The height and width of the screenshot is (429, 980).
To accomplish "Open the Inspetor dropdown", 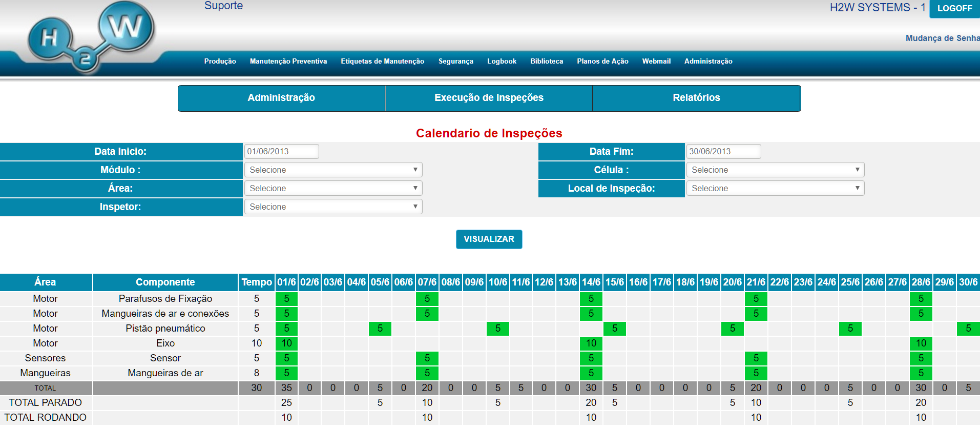I will coord(333,207).
